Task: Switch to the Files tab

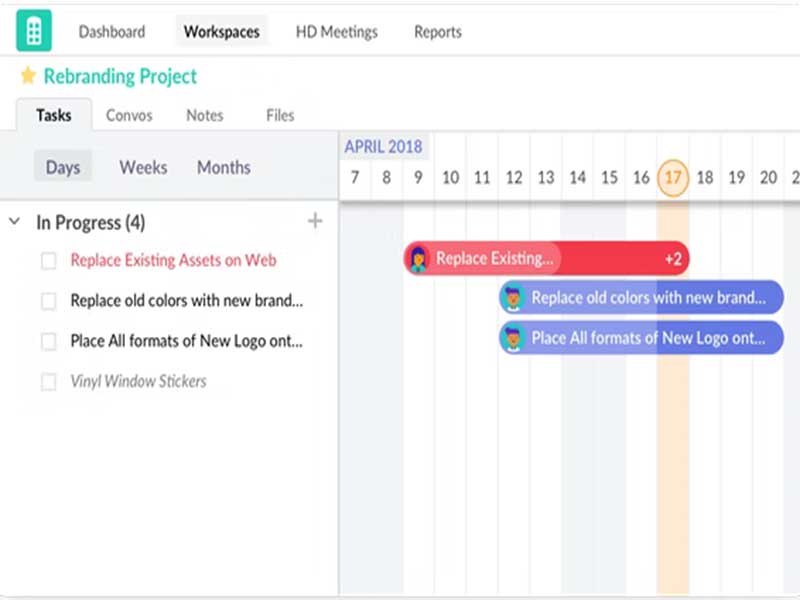Action: (x=280, y=115)
